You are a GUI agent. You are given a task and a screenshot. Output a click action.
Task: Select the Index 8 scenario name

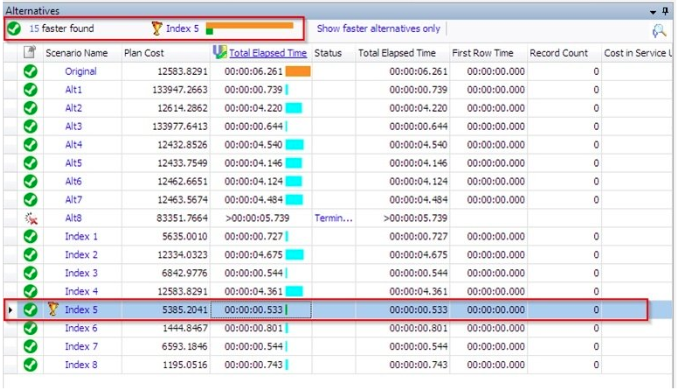click(x=81, y=365)
